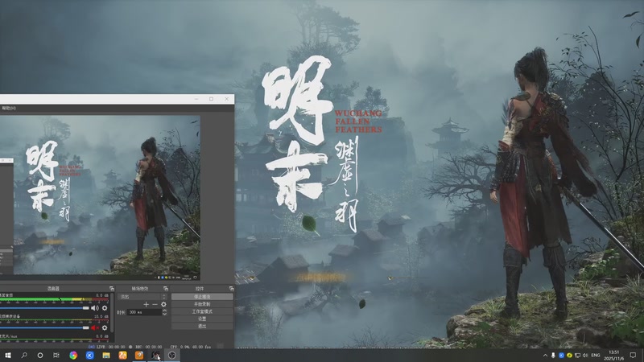Screen dimensions: 644x362
Task: Launch the colorful browser taskbar icon
Action: 73,356
